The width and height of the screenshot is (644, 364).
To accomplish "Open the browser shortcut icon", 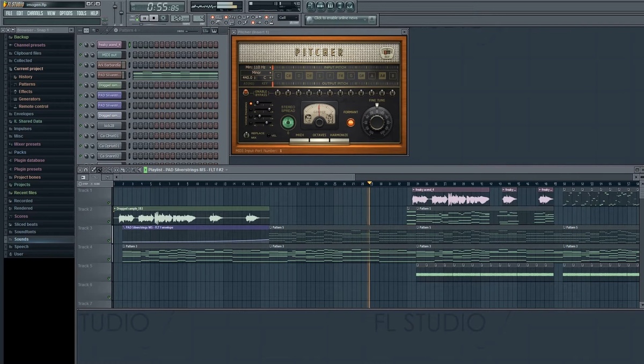I will [x=340, y=6].
